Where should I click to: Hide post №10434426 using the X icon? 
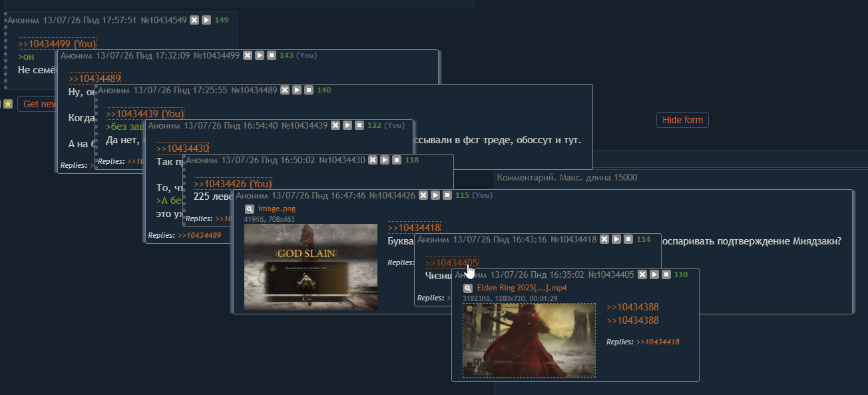pos(423,195)
